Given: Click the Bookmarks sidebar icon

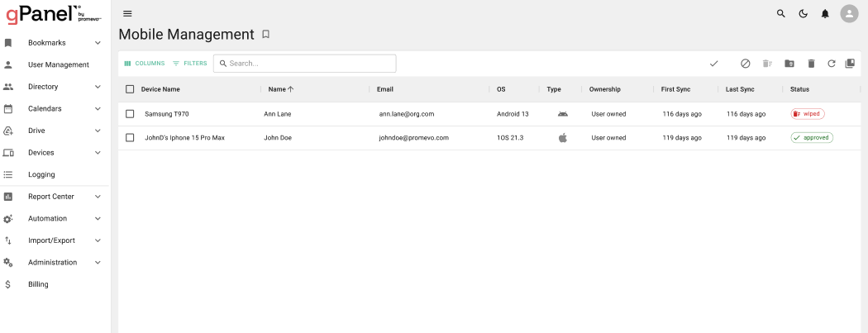Looking at the screenshot, I should click(8, 43).
